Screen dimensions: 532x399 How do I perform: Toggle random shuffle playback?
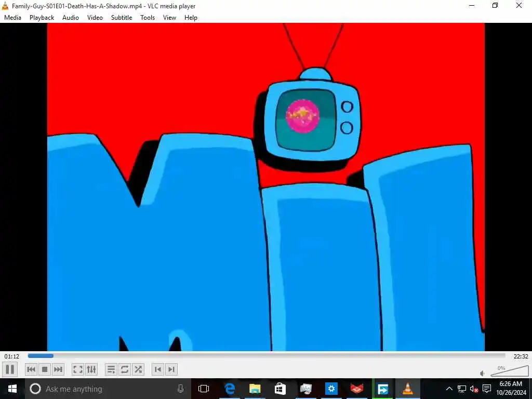tap(138, 369)
